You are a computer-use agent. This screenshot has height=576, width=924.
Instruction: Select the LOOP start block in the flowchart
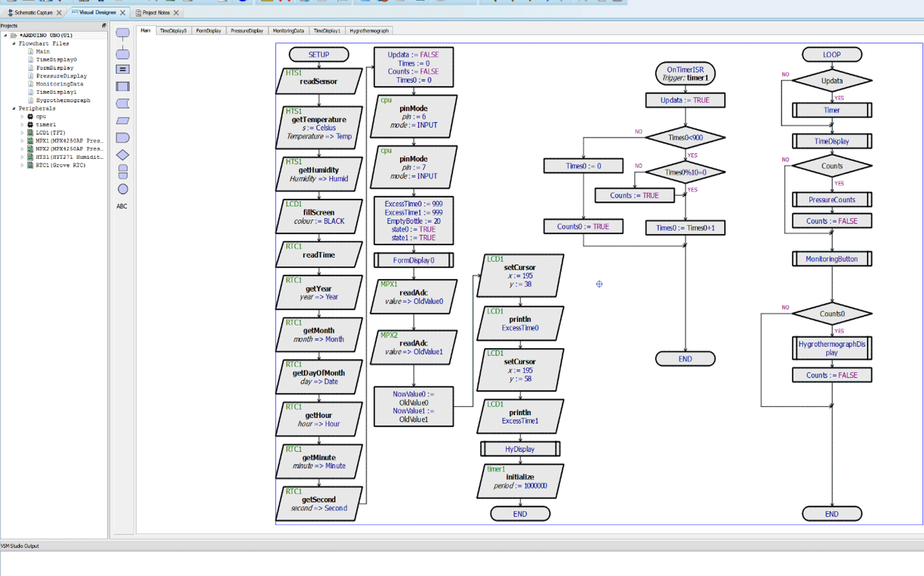(x=832, y=54)
